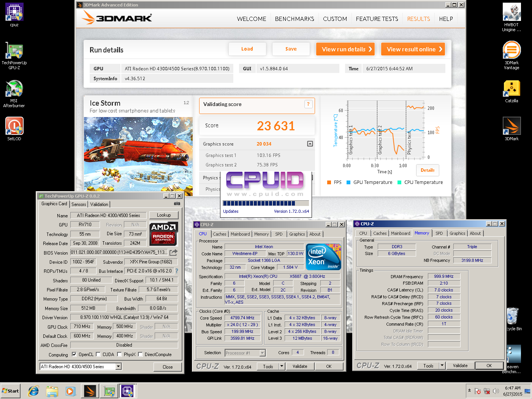532x399 pixels.
Task: Open Tools dropdown arrow in right CPU-Z window
Action: click(442, 366)
